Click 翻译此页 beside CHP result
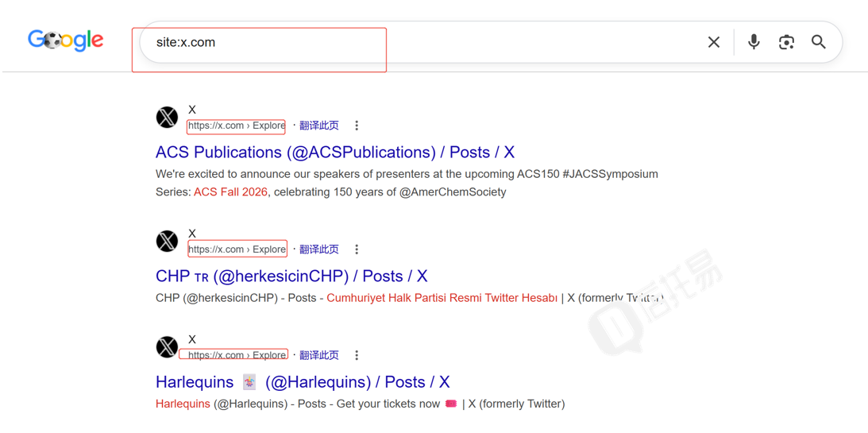868x433 pixels. (x=319, y=249)
